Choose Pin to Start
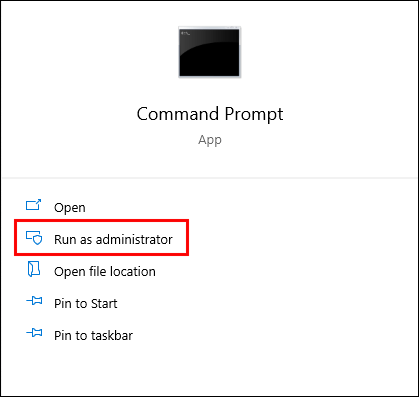This screenshot has width=419, height=397. click(86, 303)
